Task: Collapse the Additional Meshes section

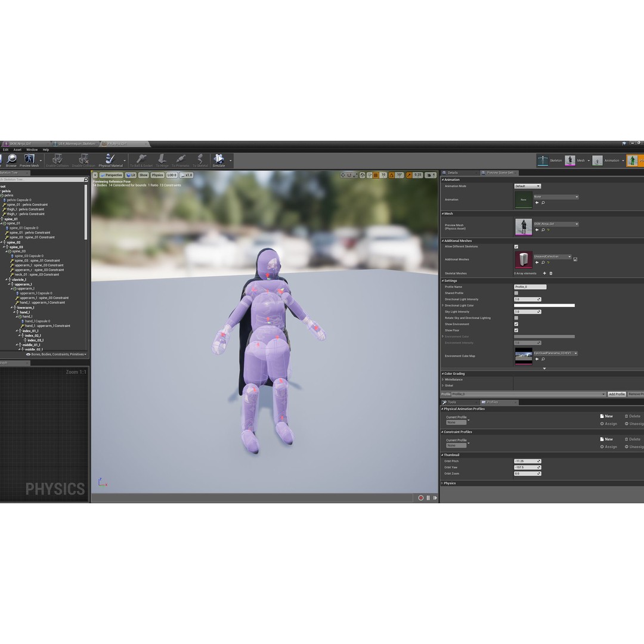Action: click(442, 241)
